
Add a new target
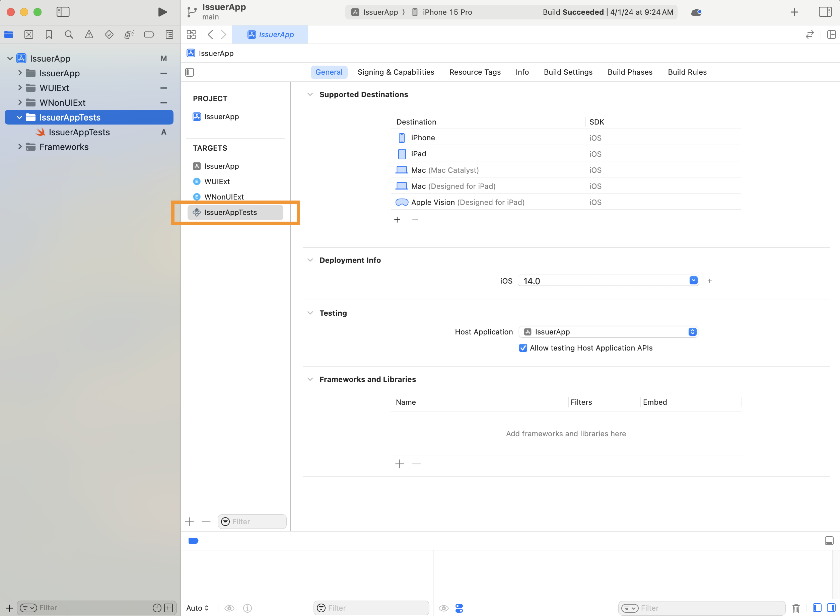pos(190,522)
